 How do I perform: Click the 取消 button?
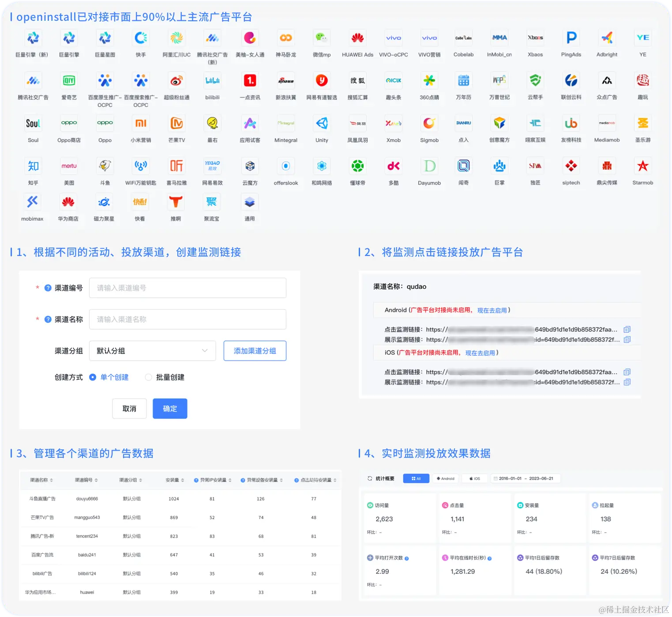click(x=129, y=409)
